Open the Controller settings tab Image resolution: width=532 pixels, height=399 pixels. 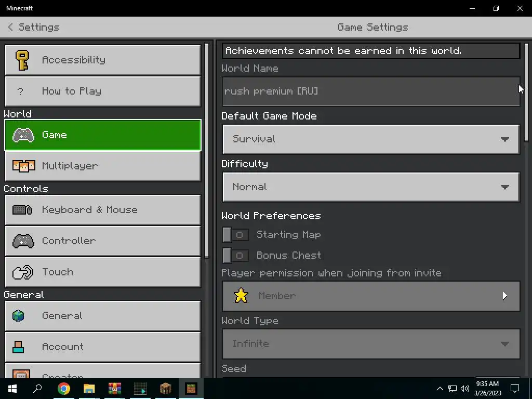pos(103,241)
